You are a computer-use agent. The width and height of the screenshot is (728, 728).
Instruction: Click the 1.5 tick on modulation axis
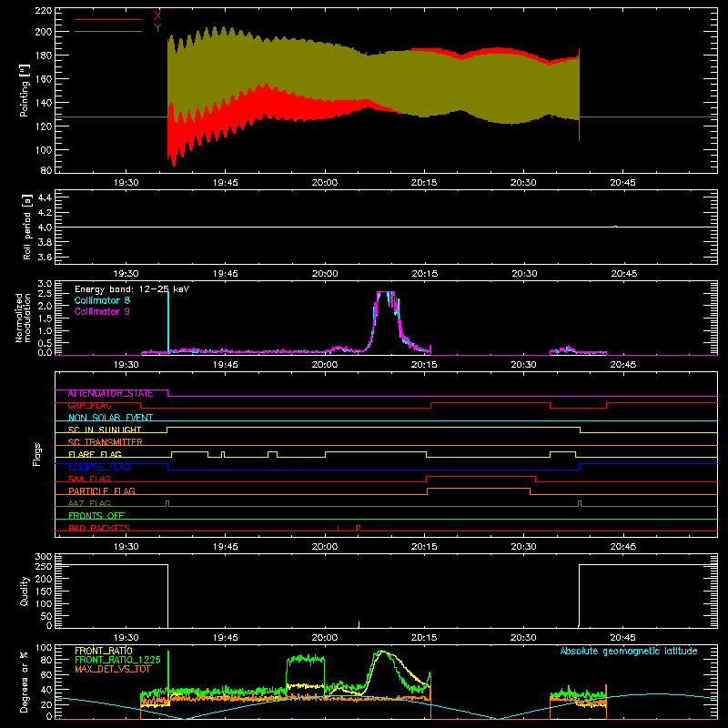click(x=45, y=318)
